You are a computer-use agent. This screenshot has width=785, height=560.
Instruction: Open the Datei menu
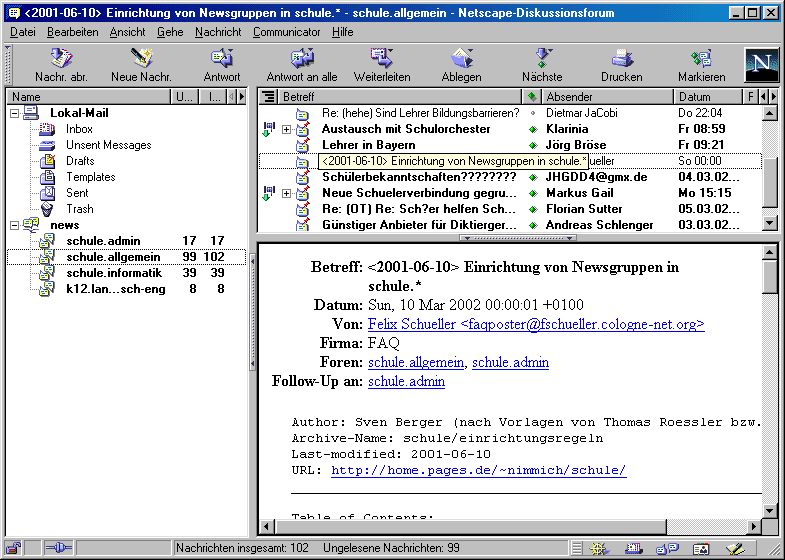click(x=23, y=32)
